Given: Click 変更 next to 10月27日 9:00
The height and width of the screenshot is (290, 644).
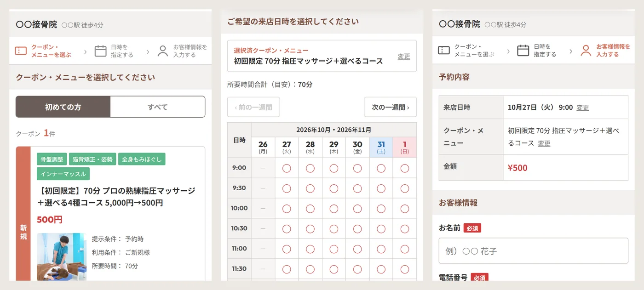Looking at the screenshot, I should coord(582,108).
